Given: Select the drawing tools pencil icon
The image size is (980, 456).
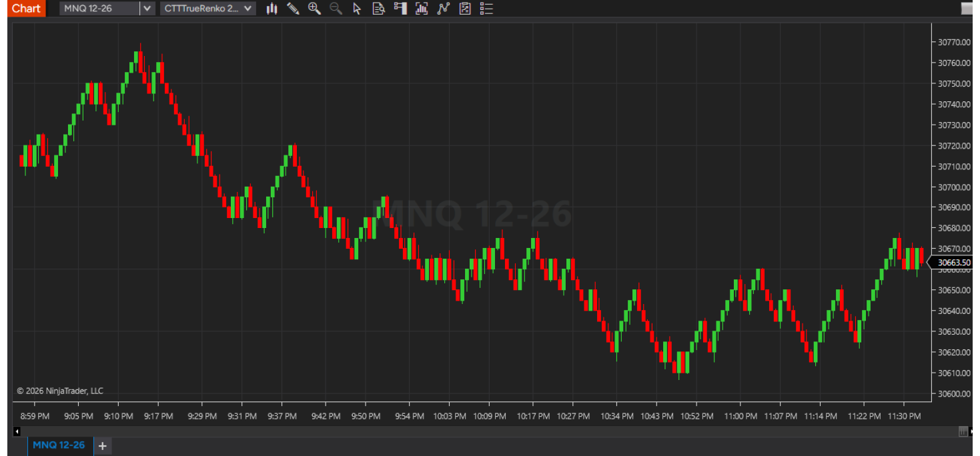Looking at the screenshot, I should point(293,9).
